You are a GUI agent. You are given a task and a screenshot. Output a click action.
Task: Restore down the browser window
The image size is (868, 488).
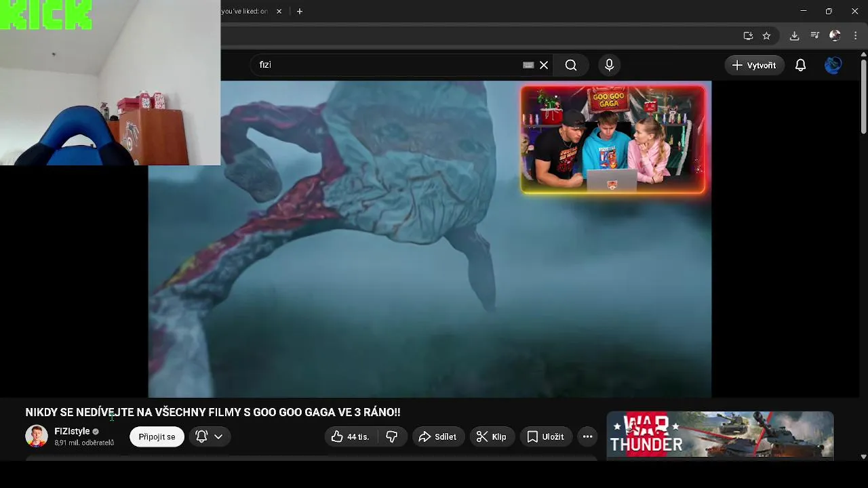click(829, 12)
